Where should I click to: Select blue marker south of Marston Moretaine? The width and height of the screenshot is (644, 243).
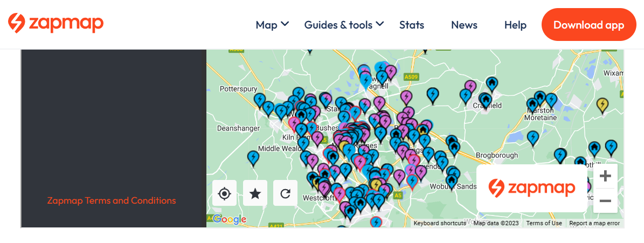532,138
